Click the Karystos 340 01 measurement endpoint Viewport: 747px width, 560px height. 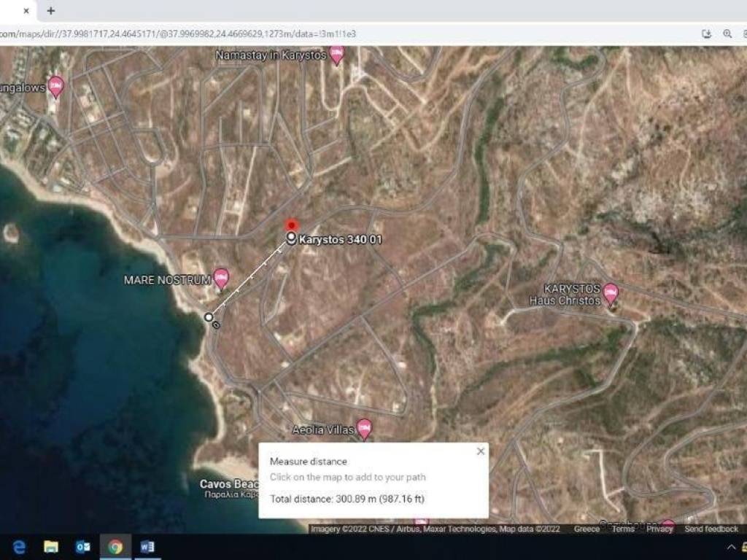(x=291, y=238)
